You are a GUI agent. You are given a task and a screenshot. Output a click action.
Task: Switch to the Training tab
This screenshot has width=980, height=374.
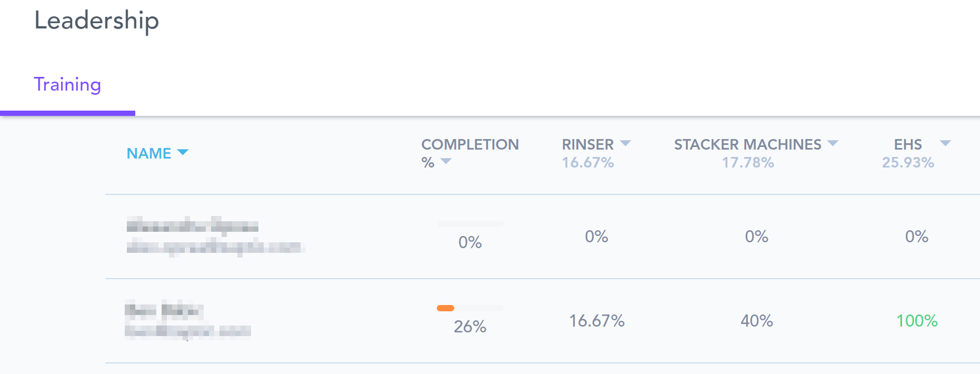click(67, 85)
